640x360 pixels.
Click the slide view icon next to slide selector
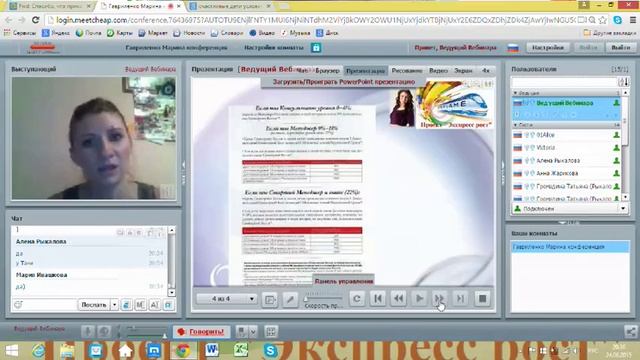pos(269,299)
